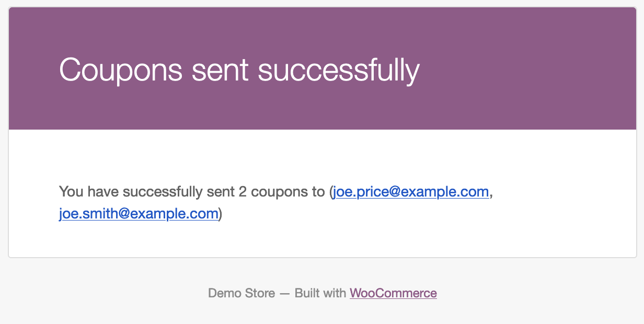Viewport: 644px width, 324px height.
Task: Click the closing parenthesis after joe.smith email
Action: [220, 214]
